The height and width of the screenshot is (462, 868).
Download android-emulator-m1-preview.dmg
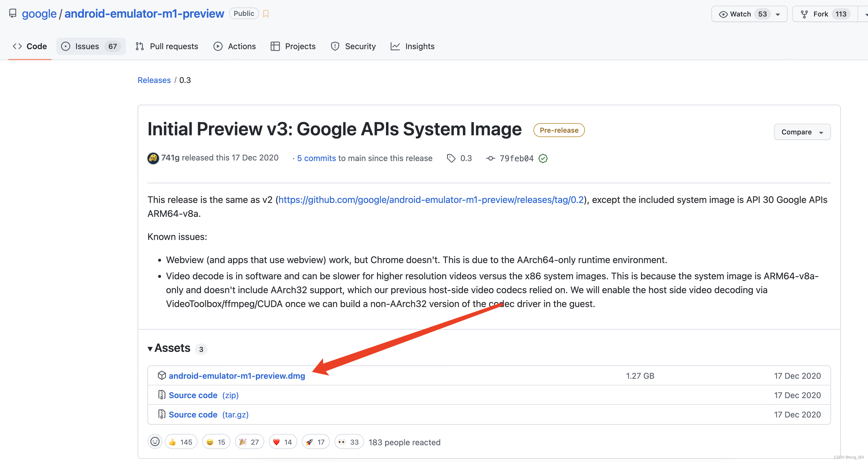tap(237, 376)
